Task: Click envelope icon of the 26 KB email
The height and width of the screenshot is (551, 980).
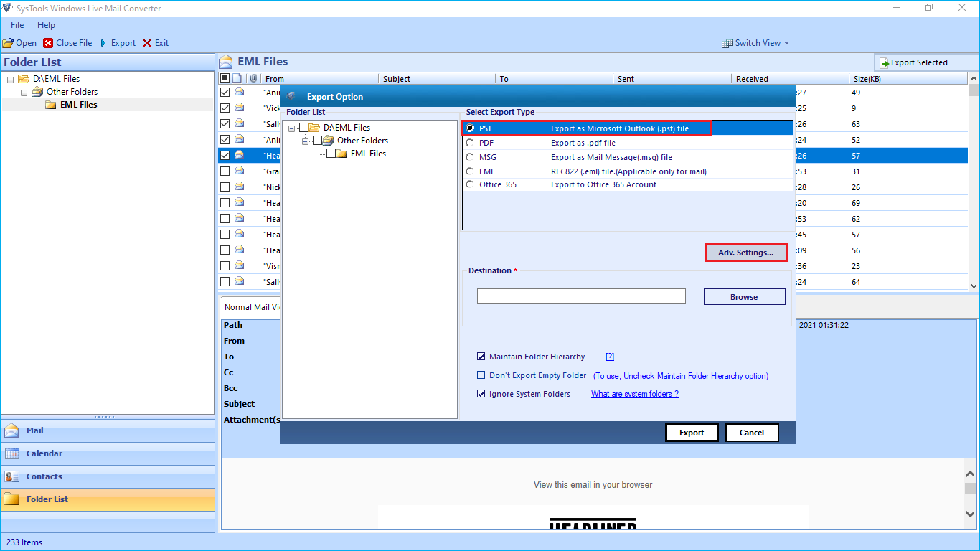Action: [239, 187]
